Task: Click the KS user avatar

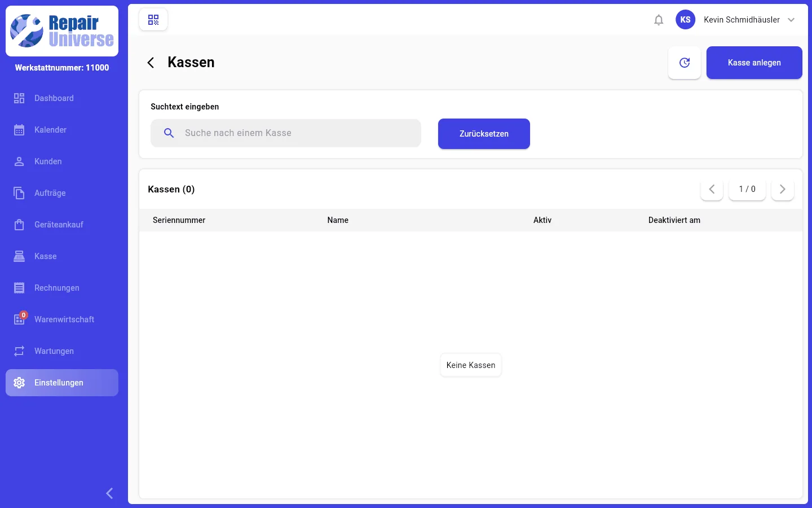Action: coord(686,20)
